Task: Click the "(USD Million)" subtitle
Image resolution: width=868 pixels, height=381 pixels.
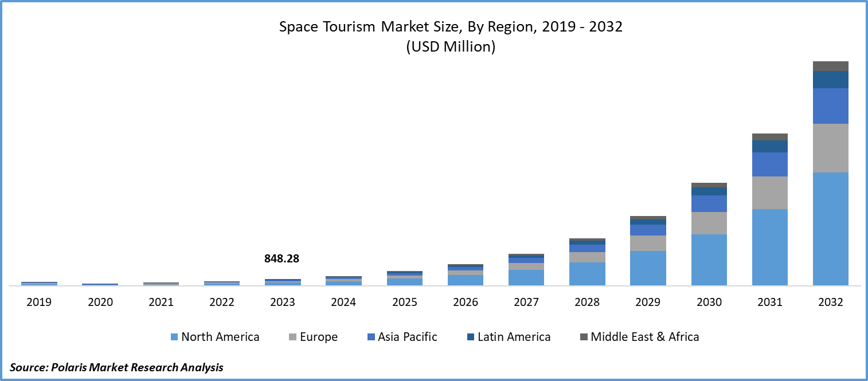Action: coord(451,47)
